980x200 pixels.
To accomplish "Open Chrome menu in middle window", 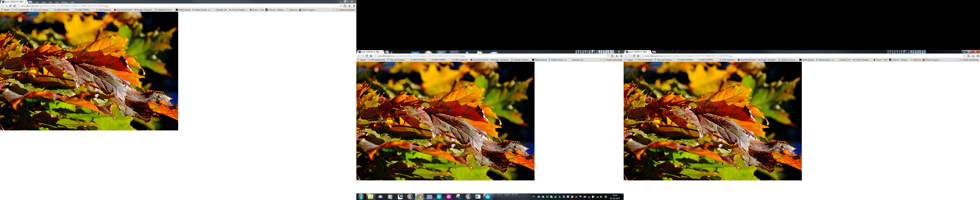I will (622, 56).
